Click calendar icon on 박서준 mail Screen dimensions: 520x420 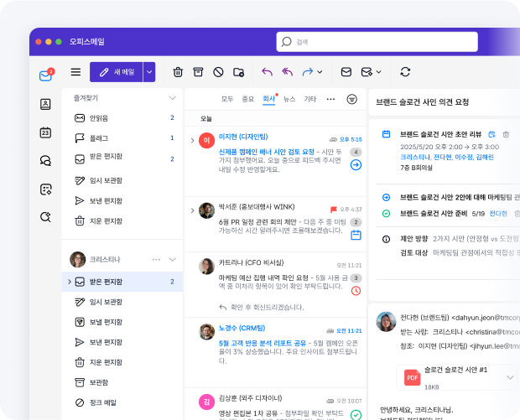(356, 235)
